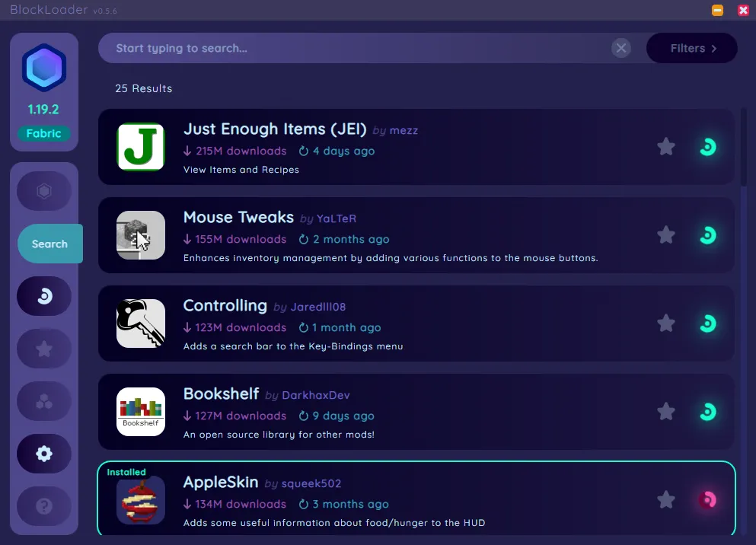
Task: Open the help question mark button
Action: [x=44, y=506]
